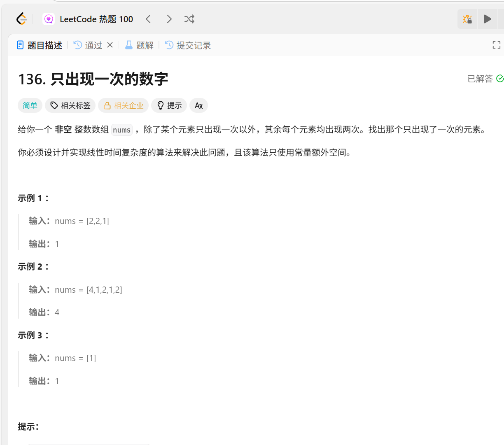The image size is (504, 445).
Task: Click the green solved checkmark icon
Action: 500,79
